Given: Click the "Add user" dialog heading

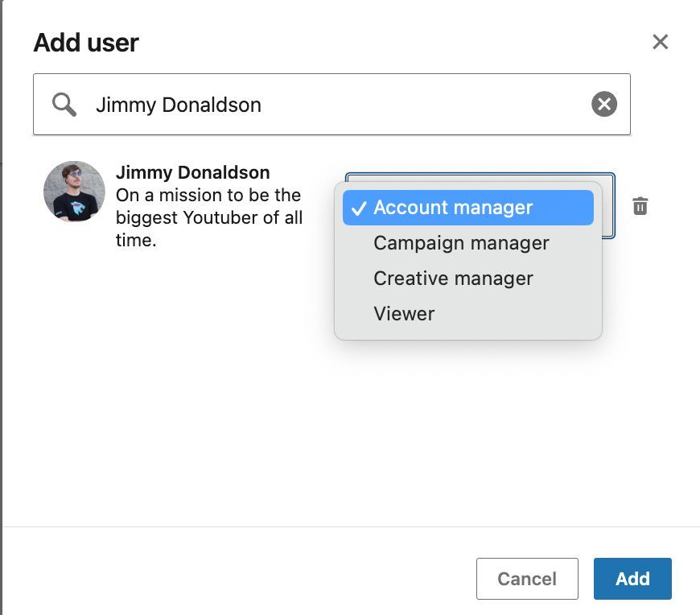Looking at the screenshot, I should pos(86,43).
